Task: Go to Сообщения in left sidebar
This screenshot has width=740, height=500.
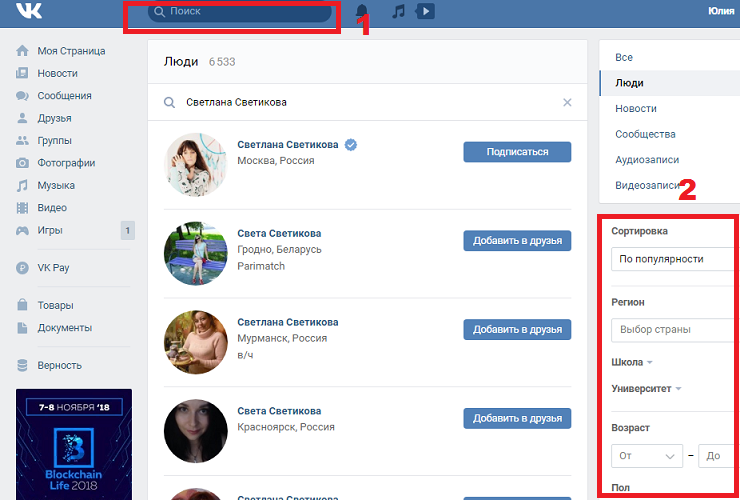Action: 64,96
